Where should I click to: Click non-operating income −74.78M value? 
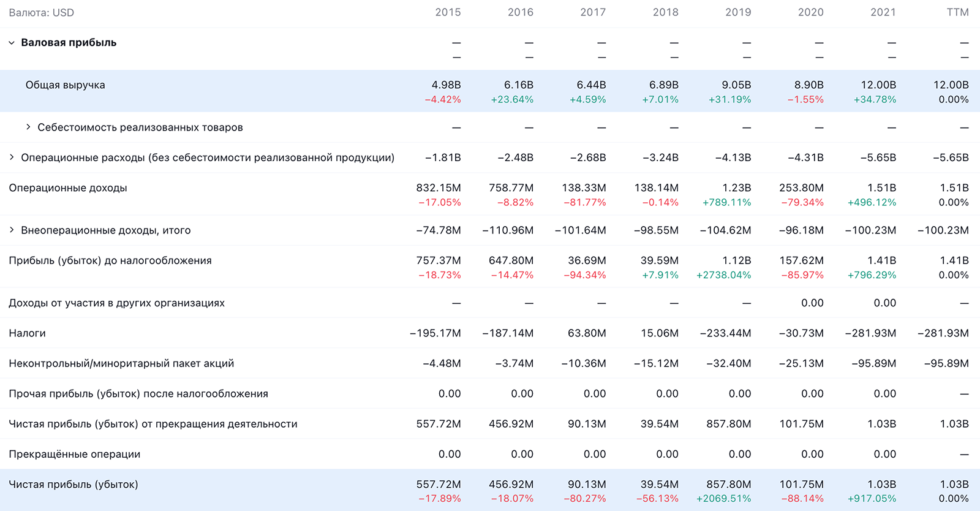439,230
